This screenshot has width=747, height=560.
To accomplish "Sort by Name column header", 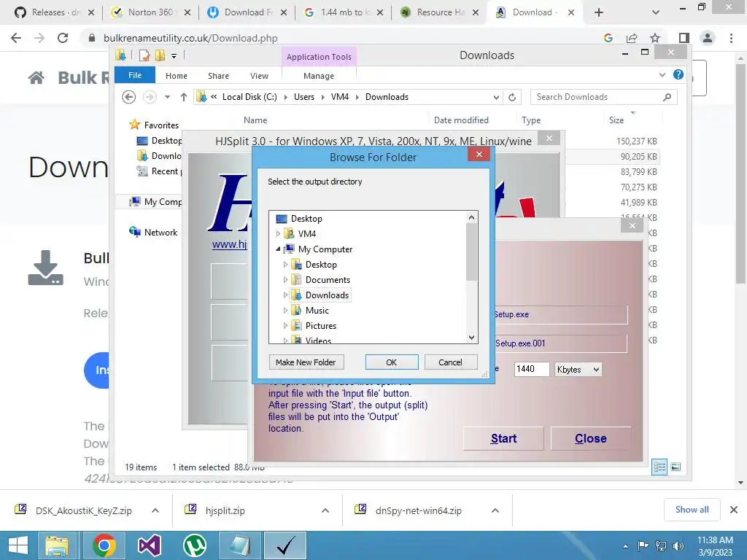I will point(255,120).
